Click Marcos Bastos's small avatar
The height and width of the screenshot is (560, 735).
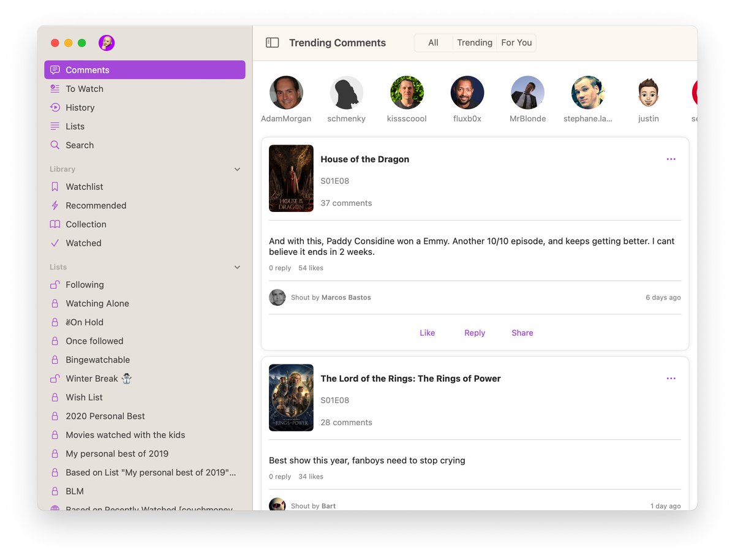click(277, 298)
